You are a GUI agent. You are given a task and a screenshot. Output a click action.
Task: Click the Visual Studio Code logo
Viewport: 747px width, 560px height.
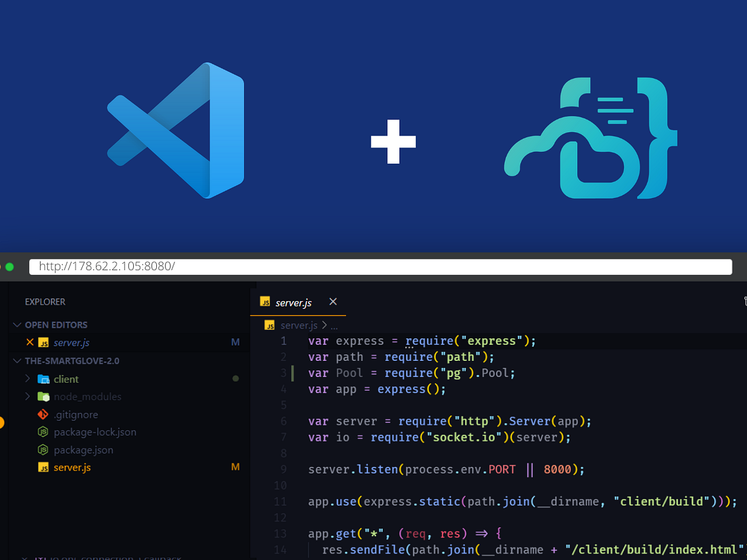[x=176, y=130]
